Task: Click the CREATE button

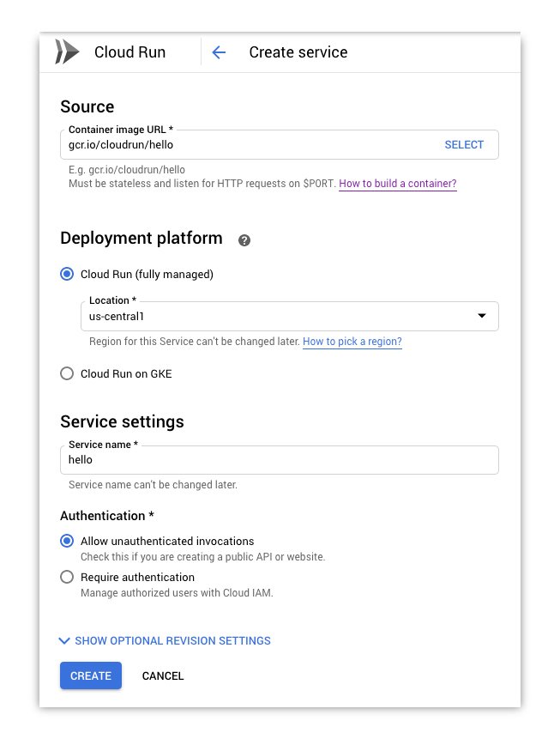Action: pos(90,675)
